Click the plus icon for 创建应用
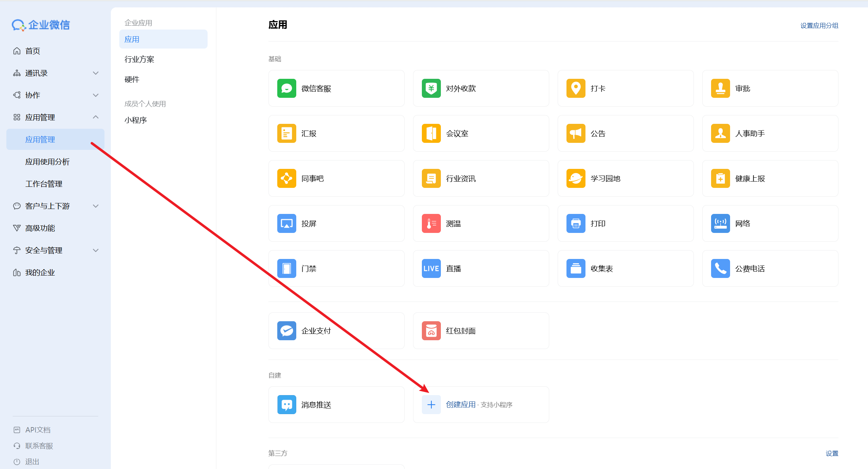This screenshot has width=868, height=469. [431, 405]
